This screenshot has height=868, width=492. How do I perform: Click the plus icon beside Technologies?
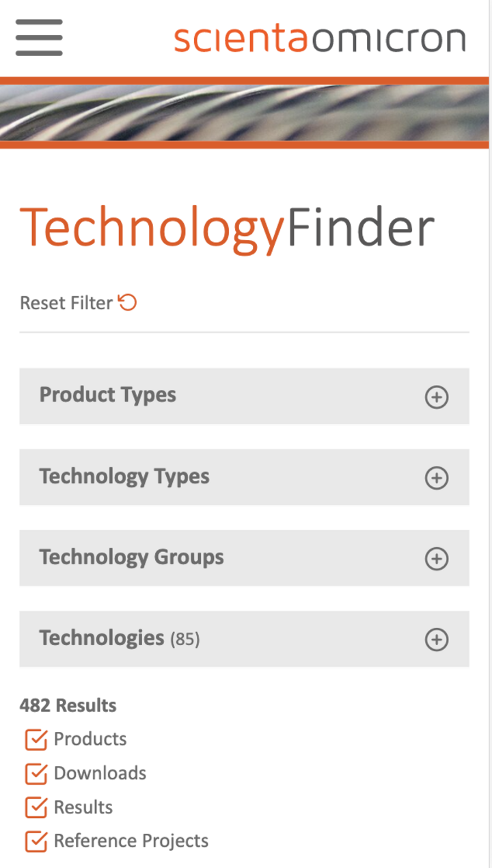(x=437, y=640)
